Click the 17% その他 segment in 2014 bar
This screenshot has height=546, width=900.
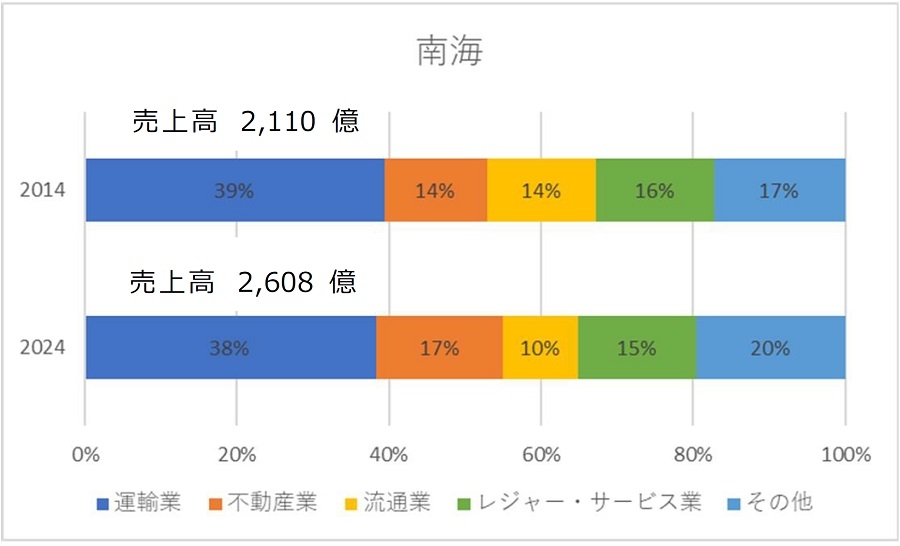tap(780, 190)
